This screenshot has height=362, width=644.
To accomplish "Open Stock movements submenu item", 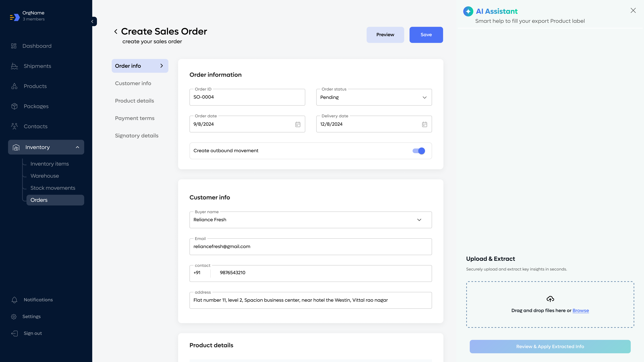I will coord(53,188).
